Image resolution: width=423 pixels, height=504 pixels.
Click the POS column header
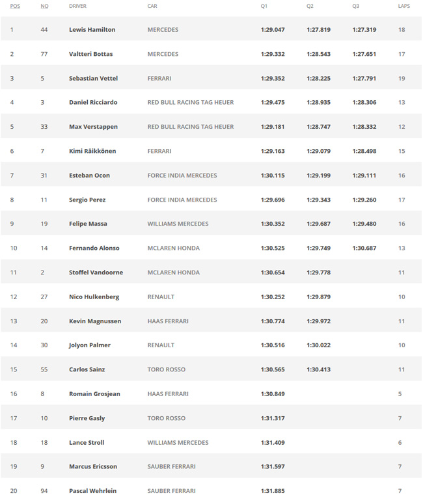pyautogui.click(x=15, y=6)
